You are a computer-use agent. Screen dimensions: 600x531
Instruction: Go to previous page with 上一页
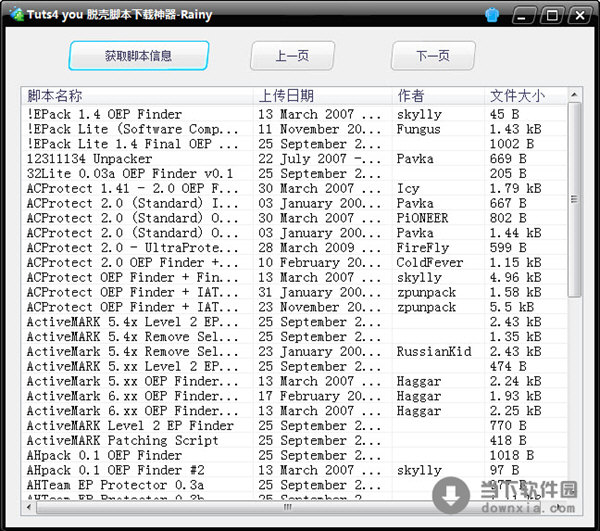[292, 56]
